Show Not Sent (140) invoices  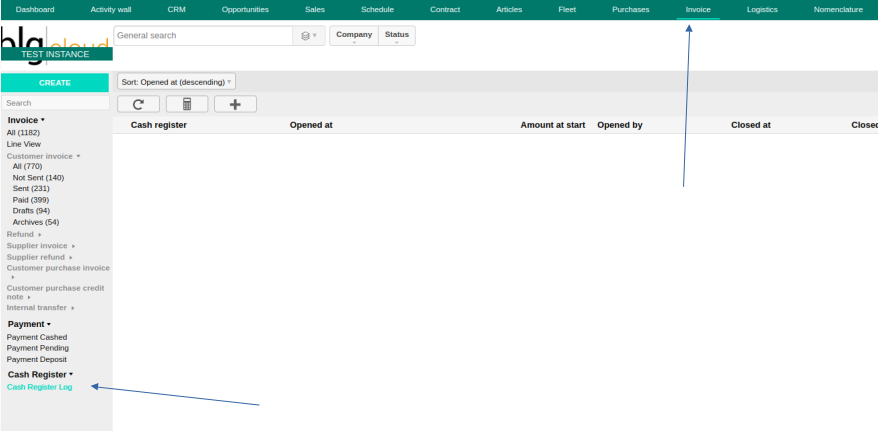[39, 177]
